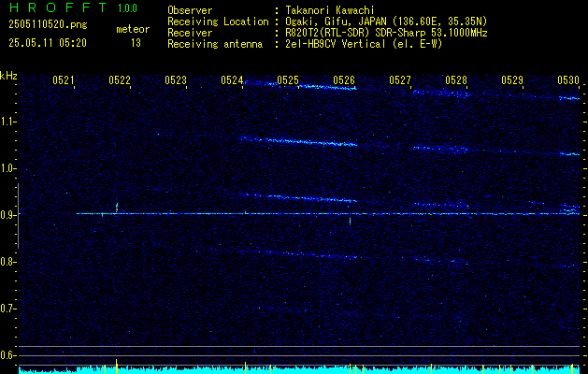This screenshot has width=588, height=374.
Task: Click the 0527 time marker
Action: [x=400, y=79]
